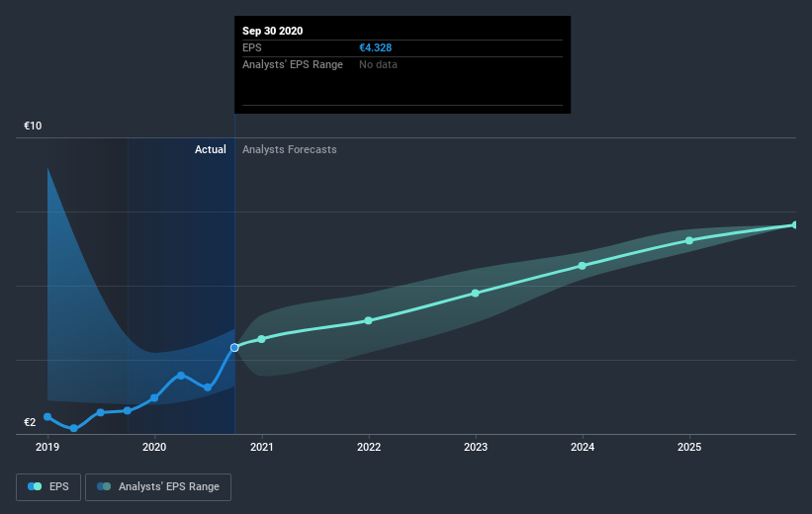Select the 2024 forecast data point
The width and height of the screenshot is (812, 514).
[583, 266]
